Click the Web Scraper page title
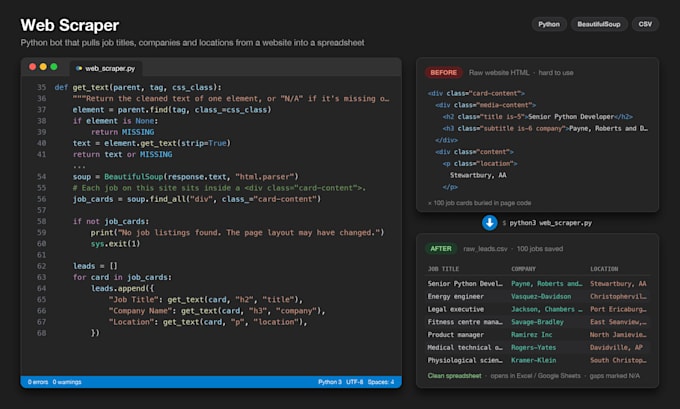Image resolution: width=680 pixels, height=409 pixels. point(70,25)
